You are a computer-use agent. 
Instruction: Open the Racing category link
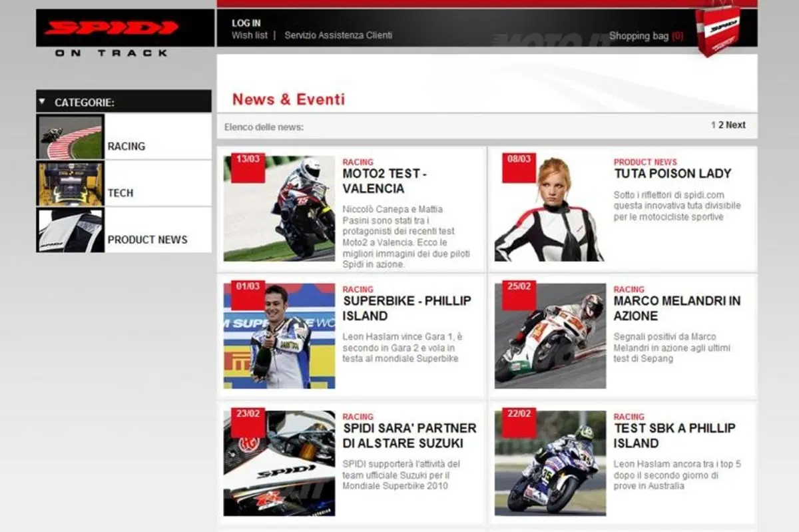pyautogui.click(x=127, y=146)
